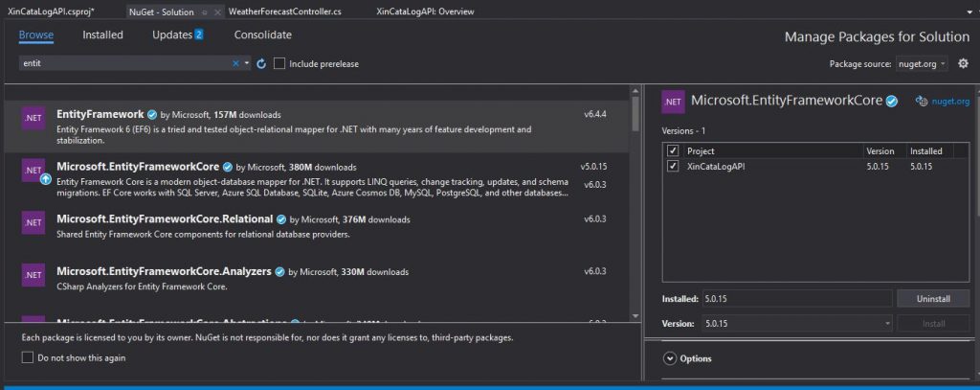Switch to the Consolidate tab
The width and height of the screenshot is (980, 390).
pyautogui.click(x=262, y=35)
